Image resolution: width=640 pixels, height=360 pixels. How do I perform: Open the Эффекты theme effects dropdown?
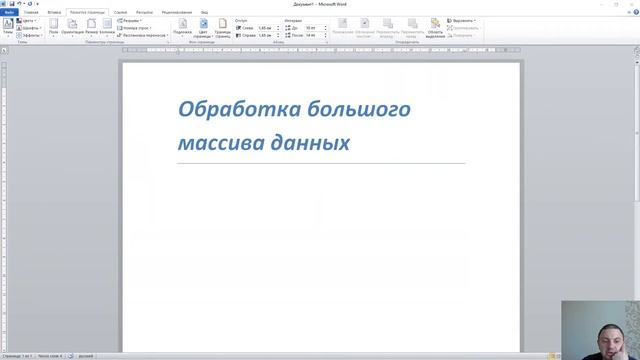(x=29, y=36)
